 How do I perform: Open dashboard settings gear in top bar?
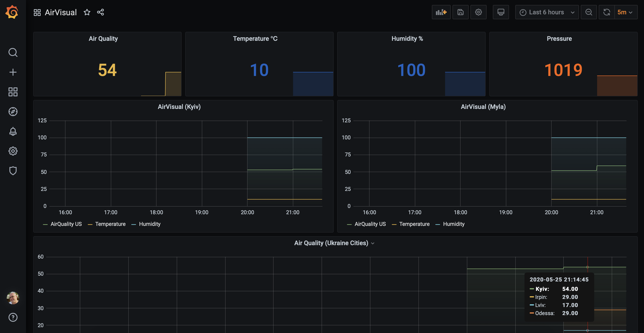coord(478,12)
